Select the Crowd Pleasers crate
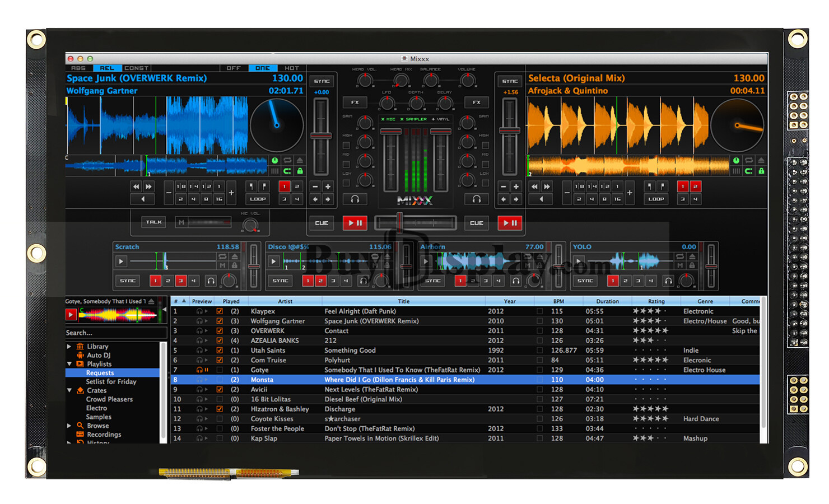829x504 pixels. pyautogui.click(x=109, y=399)
